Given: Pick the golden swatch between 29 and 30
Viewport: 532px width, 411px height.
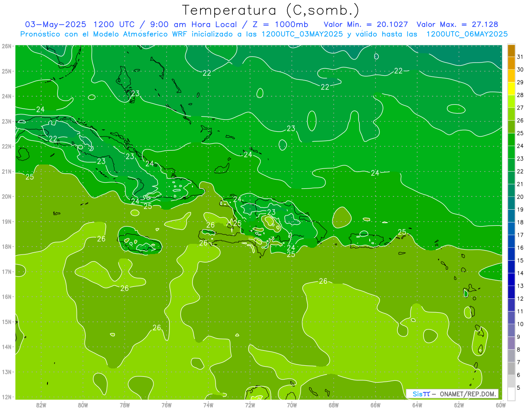Looking at the screenshot, I should tap(512, 77).
